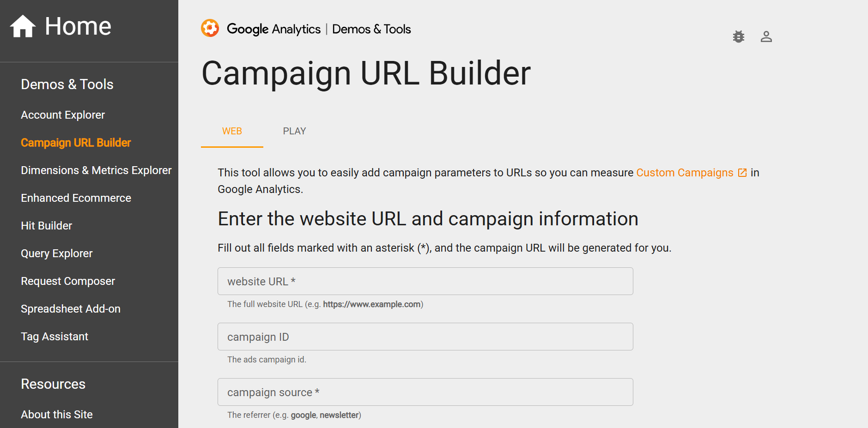Open the Custom Campaigns link

click(x=684, y=173)
